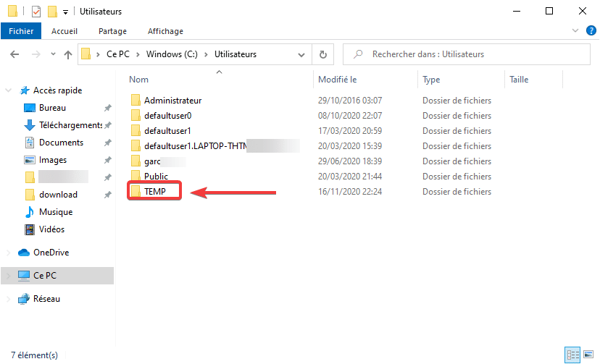Click the New folder icon in title bar
600x364 pixels.
pyautogui.click(x=51, y=12)
